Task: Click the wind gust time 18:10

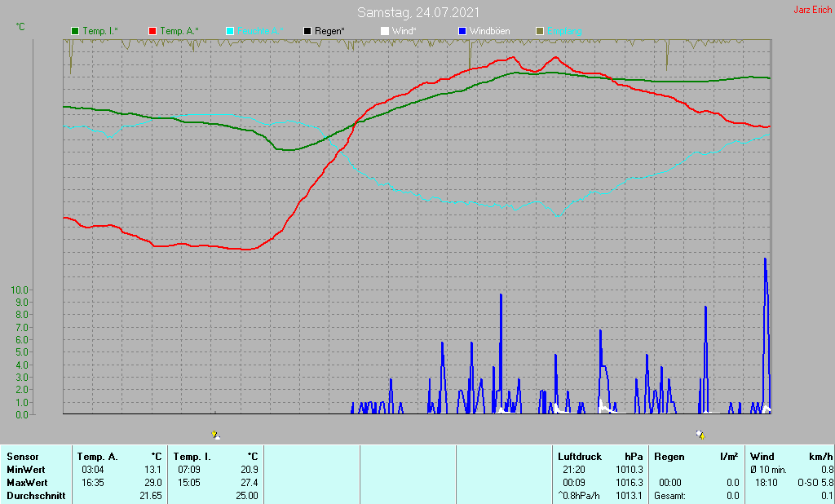Action: (767, 483)
